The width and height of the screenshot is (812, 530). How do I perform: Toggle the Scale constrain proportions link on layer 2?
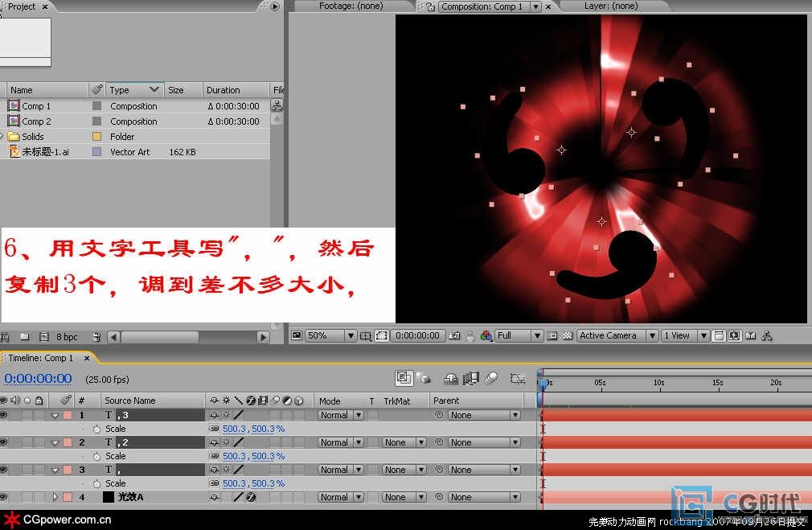pos(214,457)
